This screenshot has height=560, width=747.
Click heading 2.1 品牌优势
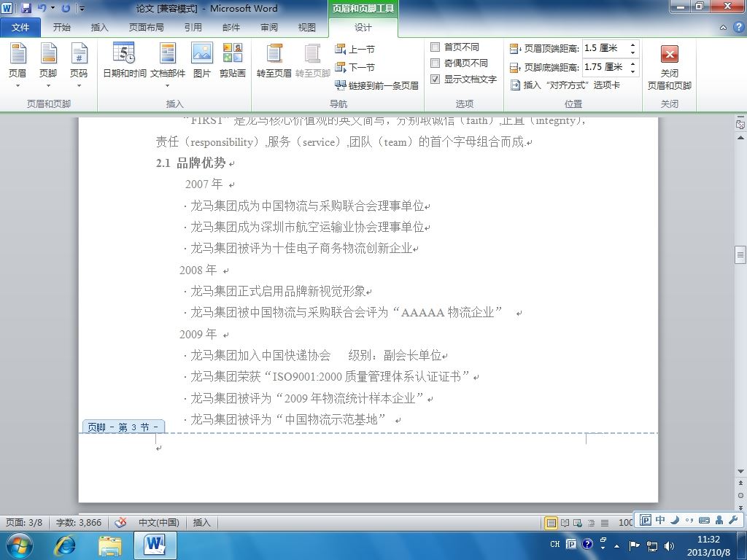[191, 163]
